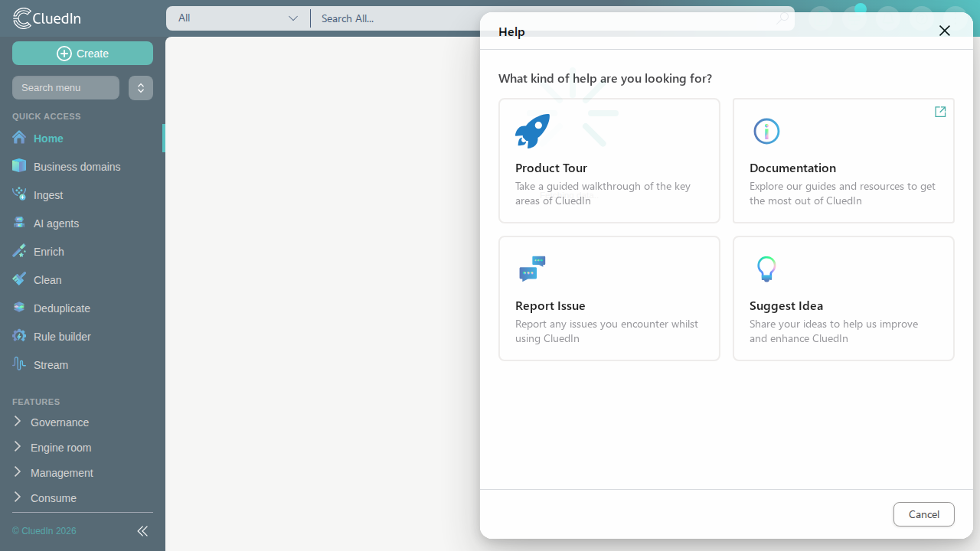Click Cancel in Help panel
The height and width of the screenshot is (551, 980).
click(x=923, y=514)
